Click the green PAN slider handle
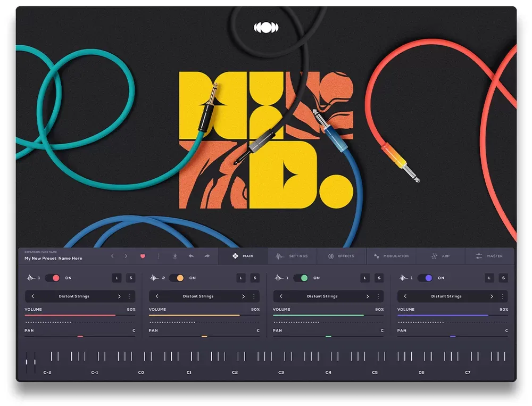The width and height of the screenshot is (532, 406). (x=328, y=336)
